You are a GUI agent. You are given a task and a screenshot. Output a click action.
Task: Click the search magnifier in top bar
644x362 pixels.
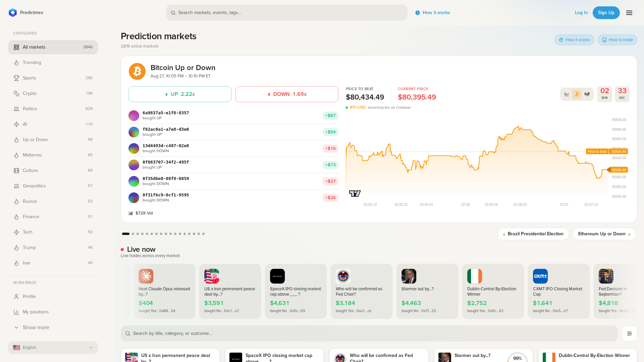pyautogui.click(x=173, y=13)
